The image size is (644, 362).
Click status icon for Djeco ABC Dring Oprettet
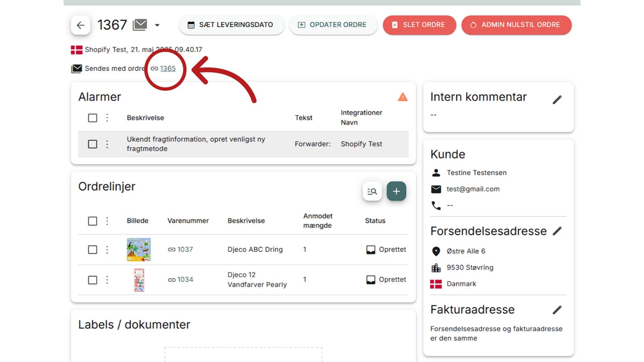tap(371, 250)
